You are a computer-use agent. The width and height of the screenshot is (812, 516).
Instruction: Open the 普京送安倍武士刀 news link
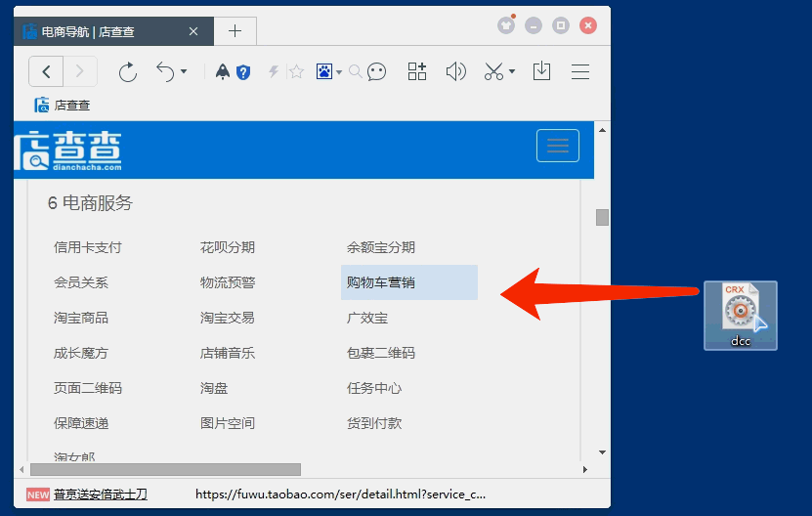tap(101, 494)
